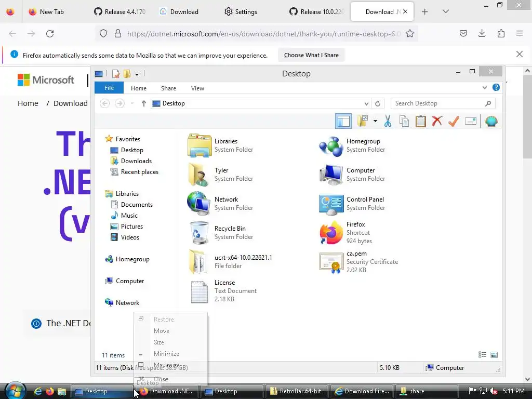Image resolution: width=532 pixels, height=399 pixels.
Task: Switch to the View ribbon tab
Action: (197, 88)
